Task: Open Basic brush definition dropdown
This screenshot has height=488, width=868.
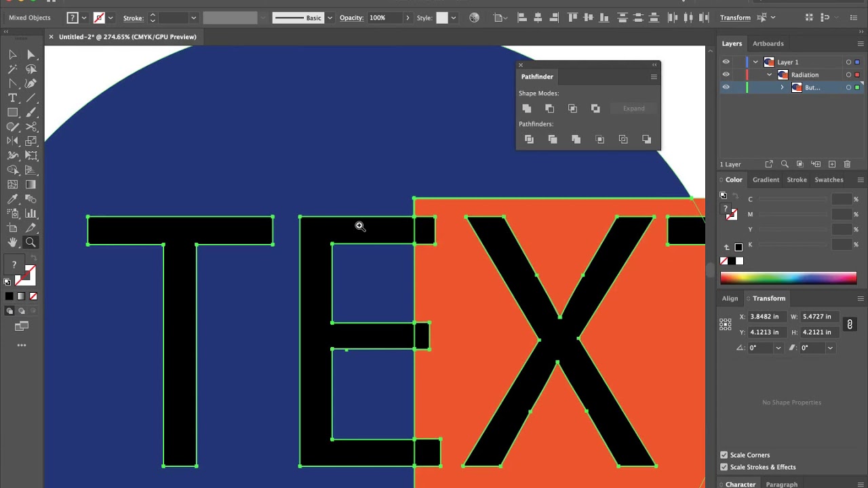Action: 330,18
